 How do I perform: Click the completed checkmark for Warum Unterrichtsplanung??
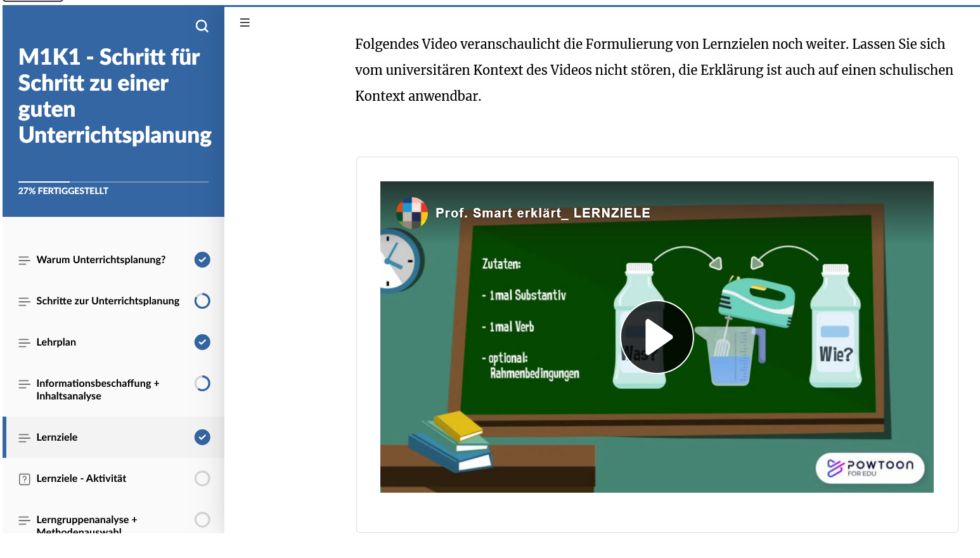pos(202,259)
